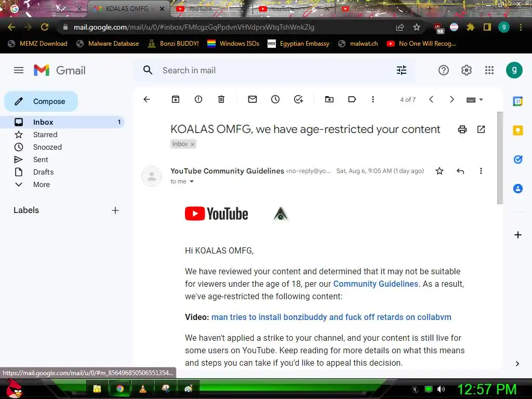Open Google Calendar side panel

[518, 101]
